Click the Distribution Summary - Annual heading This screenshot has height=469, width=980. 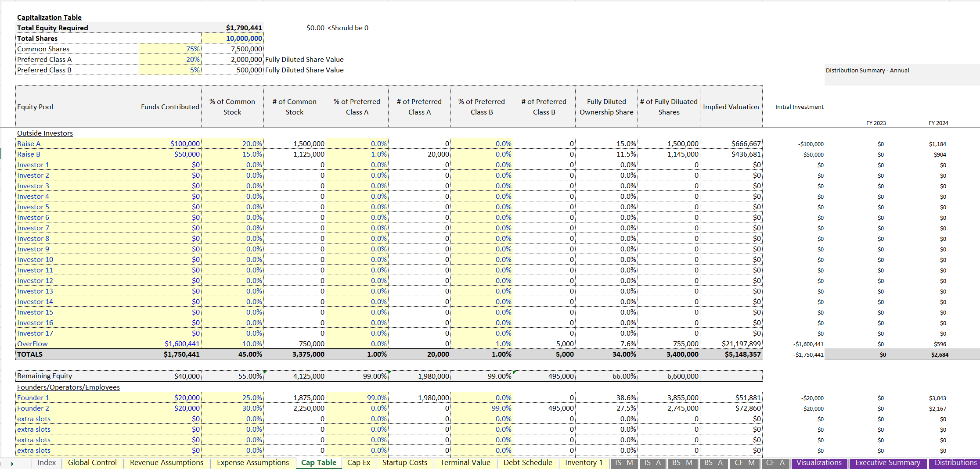[x=867, y=70]
